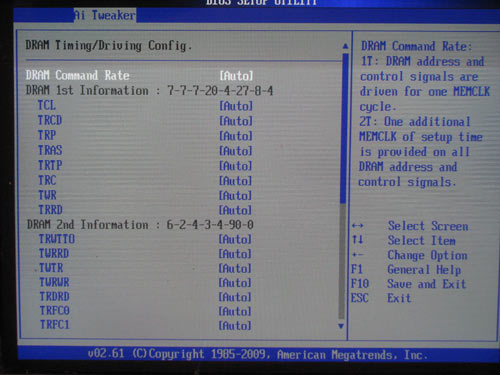Change the TRTP Auto value
This screenshot has width=500, height=375.
pos(235,166)
